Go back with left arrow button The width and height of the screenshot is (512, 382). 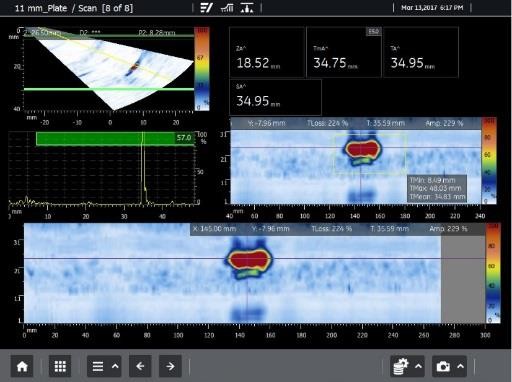[x=140, y=366]
